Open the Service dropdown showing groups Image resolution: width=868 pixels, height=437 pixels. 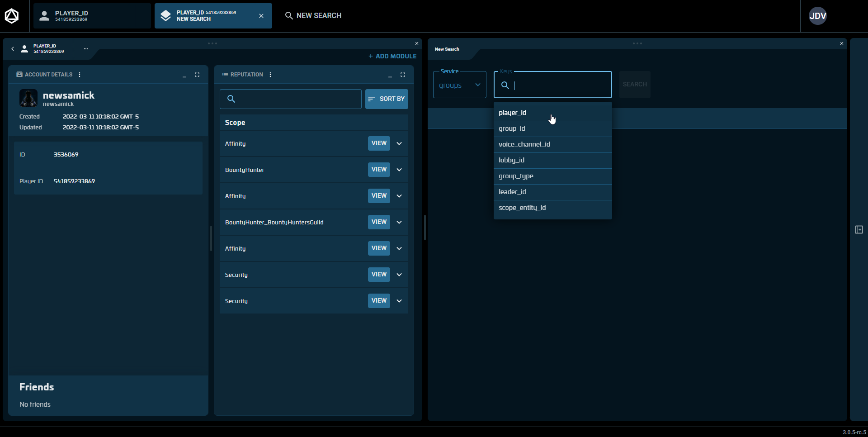pyautogui.click(x=459, y=85)
